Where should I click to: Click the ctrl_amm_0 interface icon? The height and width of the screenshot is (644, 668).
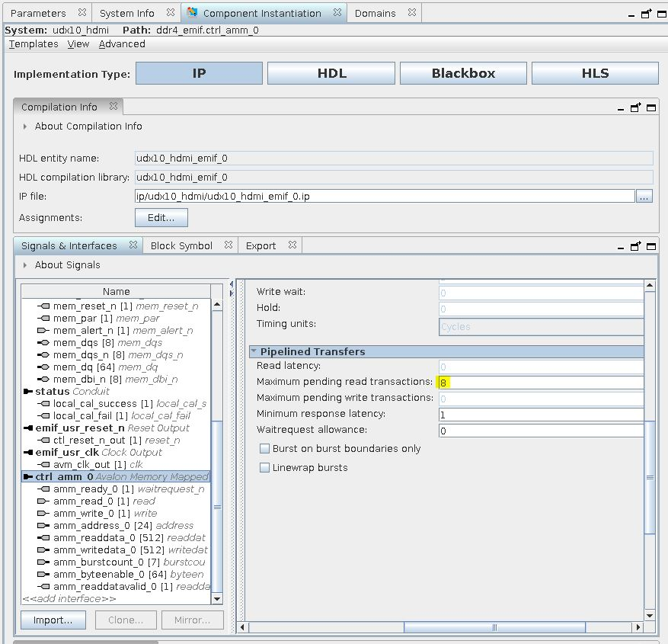[29, 476]
